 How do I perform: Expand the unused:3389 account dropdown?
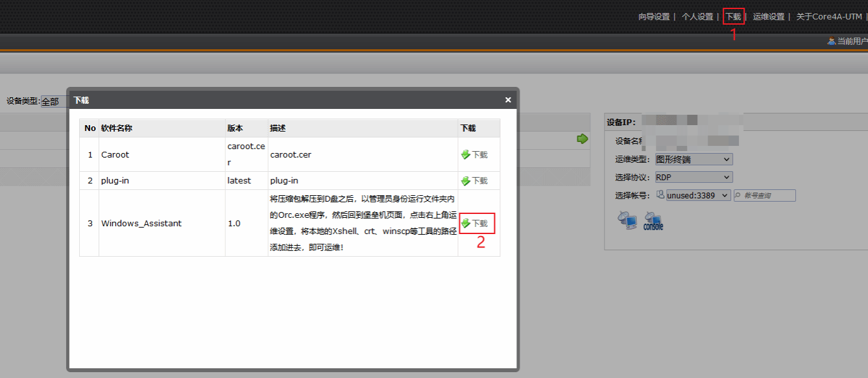(x=698, y=195)
